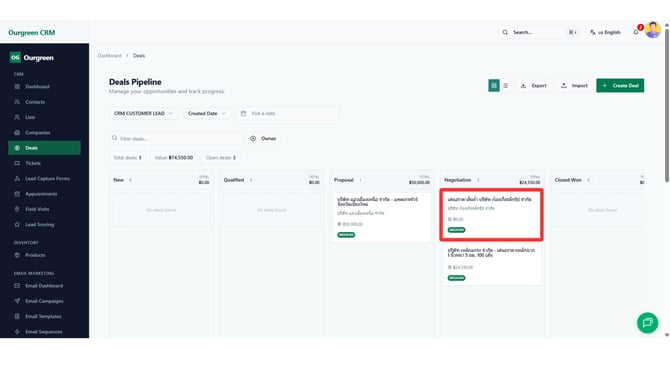Select the Deals sidebar item
This screenshot has width=670, height=376.
click(44, 148)
